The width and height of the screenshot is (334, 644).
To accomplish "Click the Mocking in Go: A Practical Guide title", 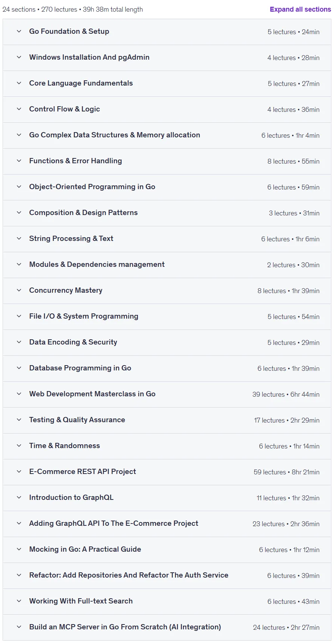I will coord(85,549).
